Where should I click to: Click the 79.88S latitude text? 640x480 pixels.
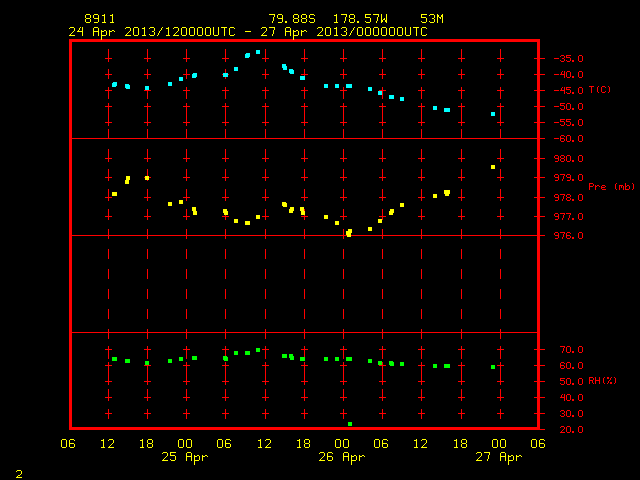tap(292, 19)
